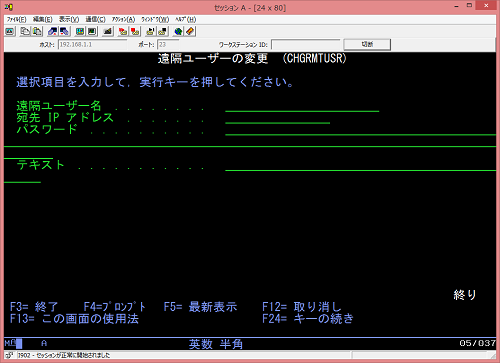This screenshot has height=363, width=500.
Task: Click the 切断 disconnect button
Action: [x=367, y=44]
